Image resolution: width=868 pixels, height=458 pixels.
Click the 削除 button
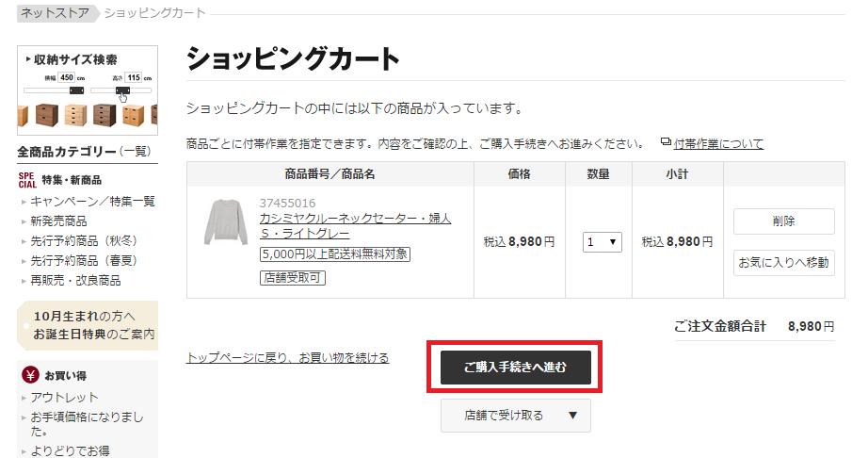784,221
